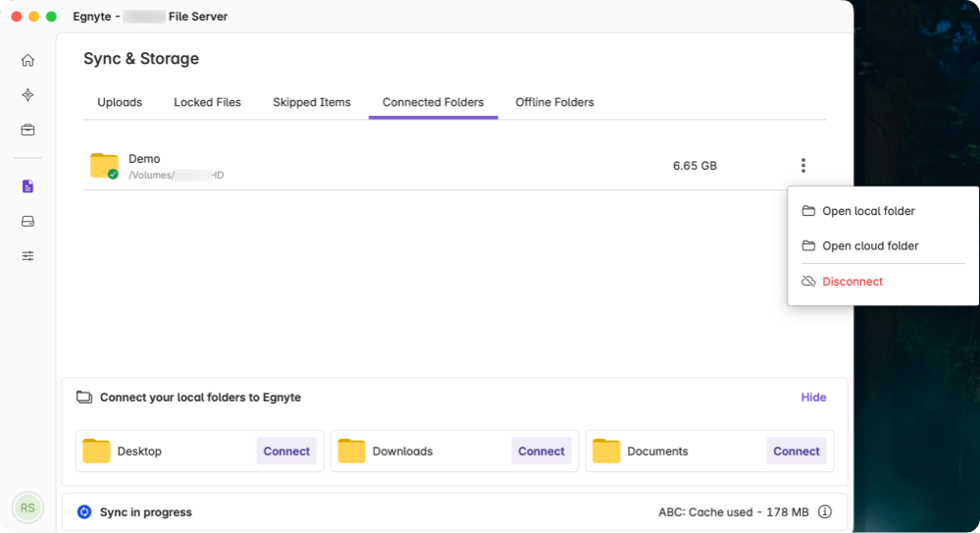
Task: Select the Connected Folders tab
Action: tap(434, 102)
